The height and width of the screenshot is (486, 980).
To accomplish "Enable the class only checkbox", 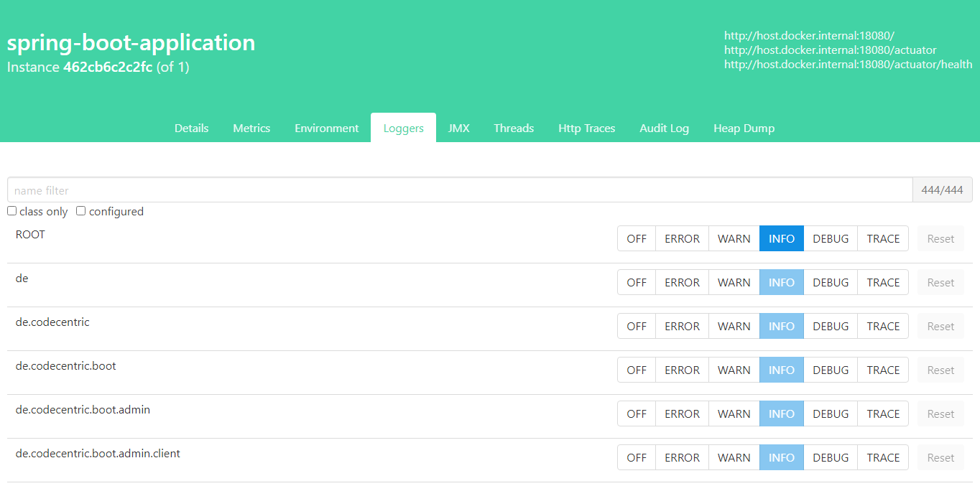I will (x=11, y=211).
